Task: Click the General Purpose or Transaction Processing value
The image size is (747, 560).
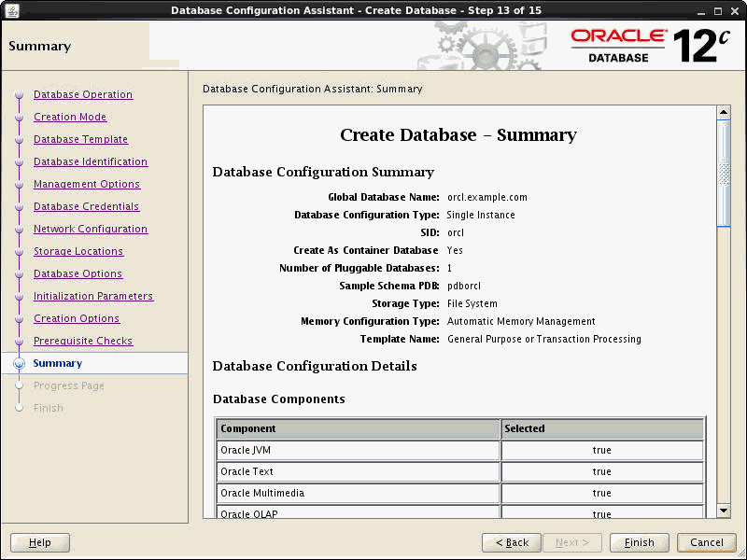Action: point(544,339)
